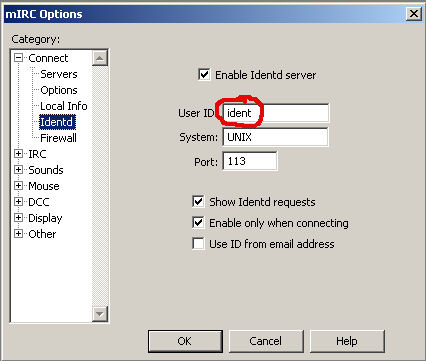Select the Display category label
Image resolution: width=426 pixels, height=361 pixels.
pyautogui.click(x=45, y=218)
